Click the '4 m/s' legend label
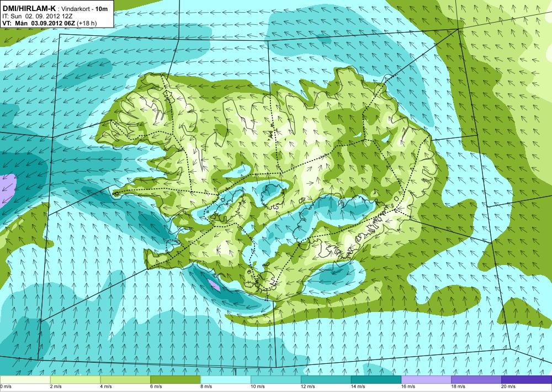Viewport: 552px width, 392px height. (107, 386)
